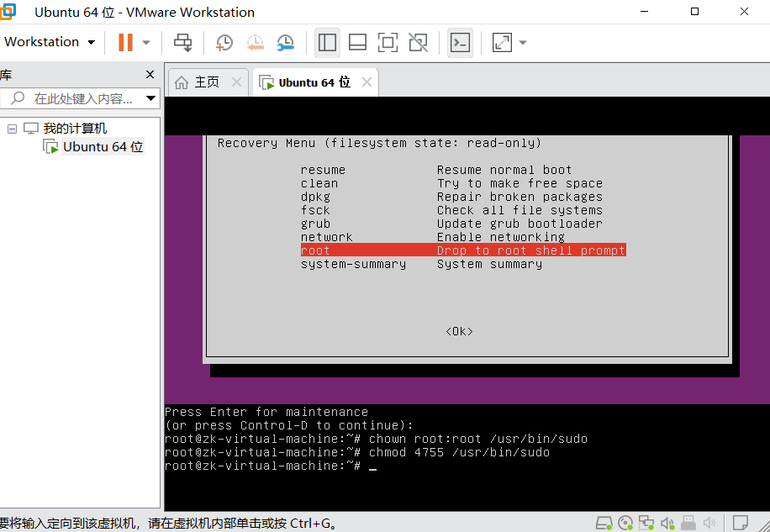Click the CD/DVD drive status icon
The image size is (770, 532).
click(625, 523)
